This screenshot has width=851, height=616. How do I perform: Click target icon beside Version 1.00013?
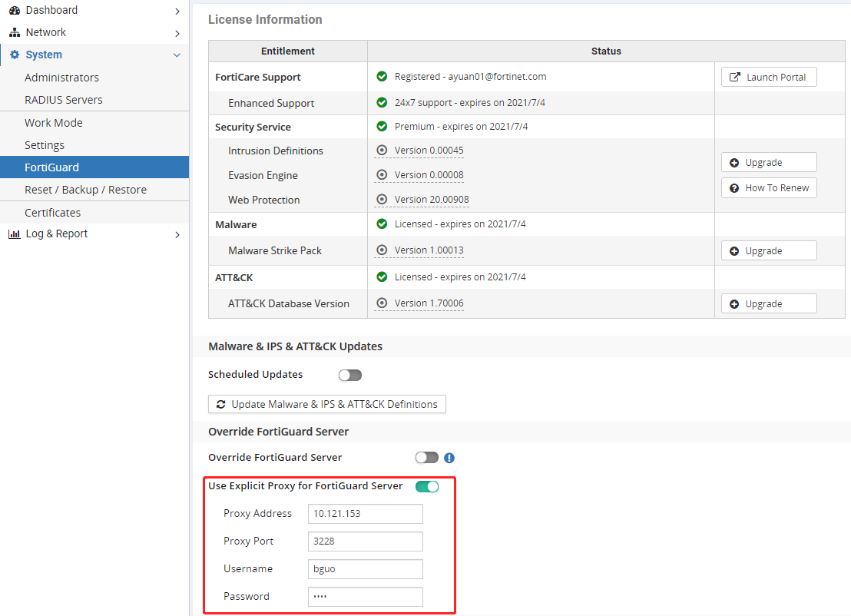click(x=382, y=250)
